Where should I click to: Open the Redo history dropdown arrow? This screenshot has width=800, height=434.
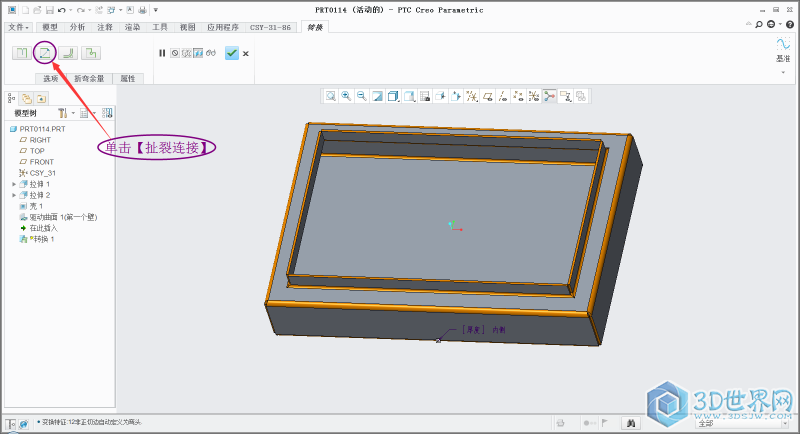tap(89, 10)
